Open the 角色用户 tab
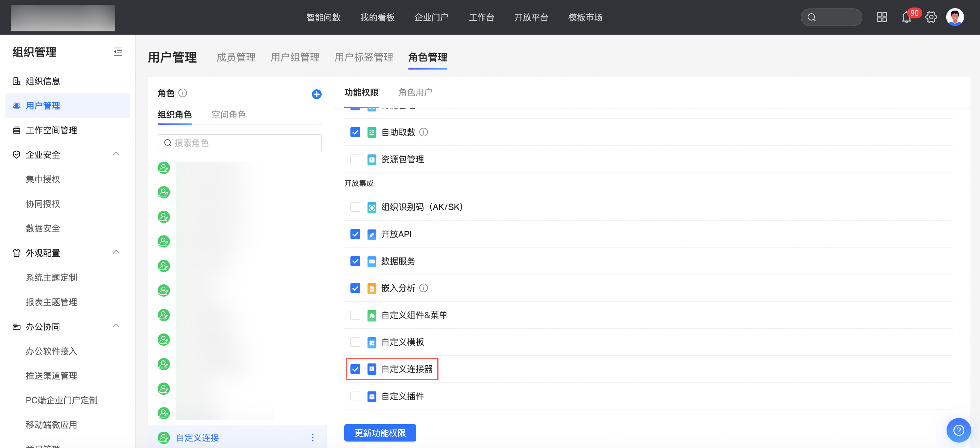This screenshot has height=448, width=980. (x=415, y=92)
